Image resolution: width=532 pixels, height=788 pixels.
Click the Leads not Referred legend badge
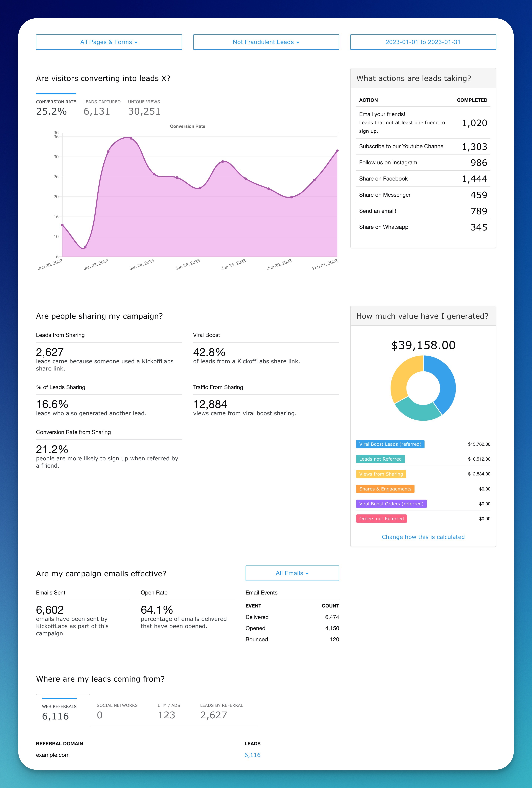click(x=380, y=459)
